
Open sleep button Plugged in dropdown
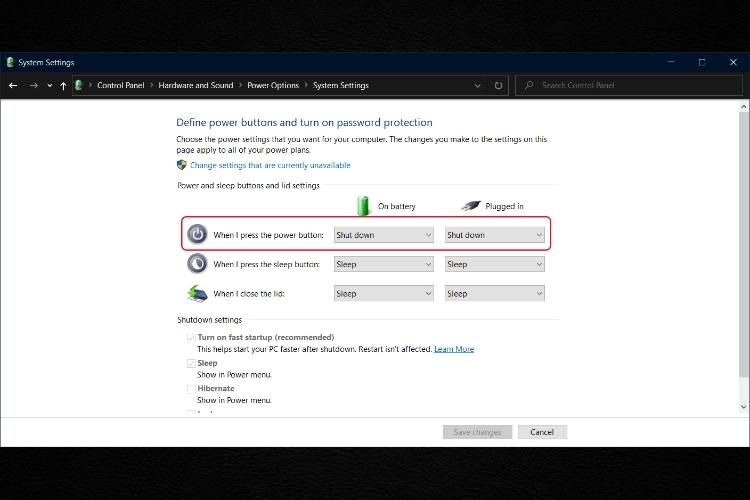(x=495, y=264)
